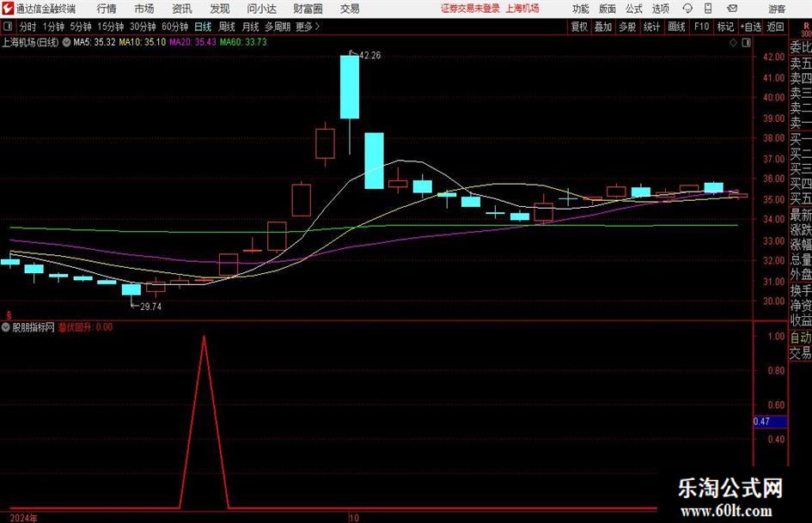812x523 pixels.
Task: Open the 市场 menu
Action: point(144,9)
